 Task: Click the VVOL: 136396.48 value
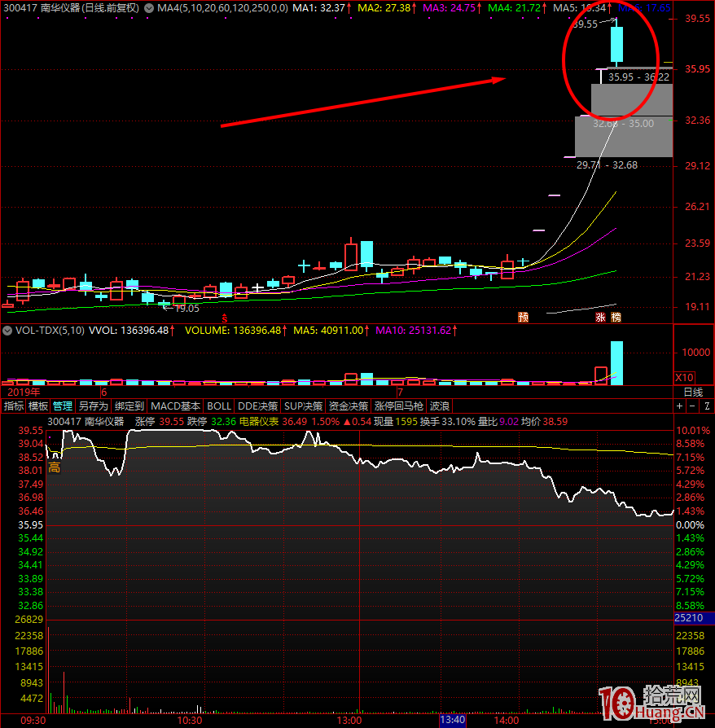[x=129, y=331]
